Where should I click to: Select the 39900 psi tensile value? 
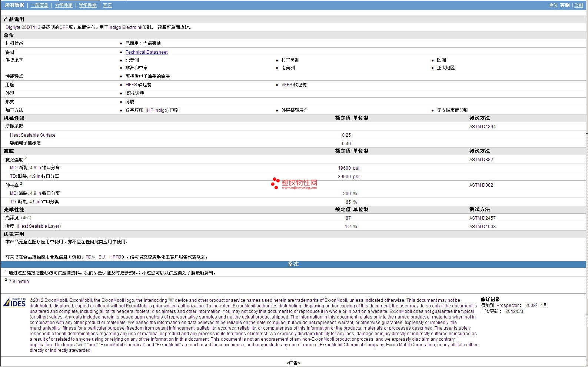[x=349, y=177]
